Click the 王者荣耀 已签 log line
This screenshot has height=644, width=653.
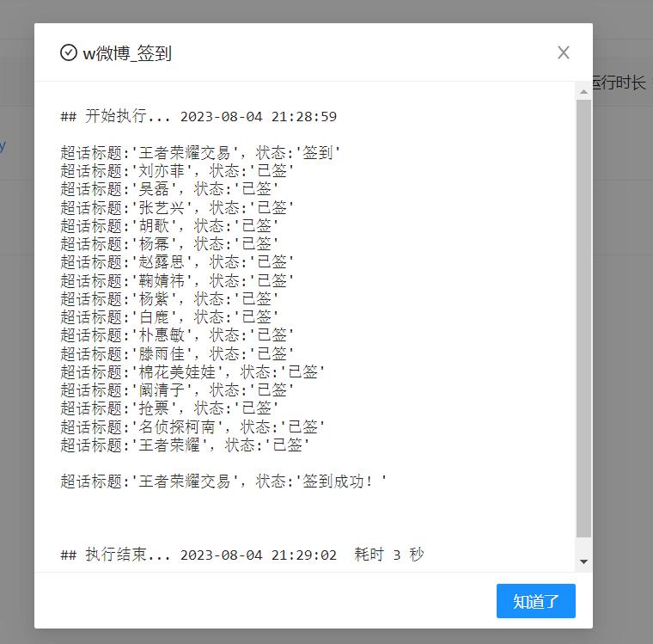(x=185, y=445)
